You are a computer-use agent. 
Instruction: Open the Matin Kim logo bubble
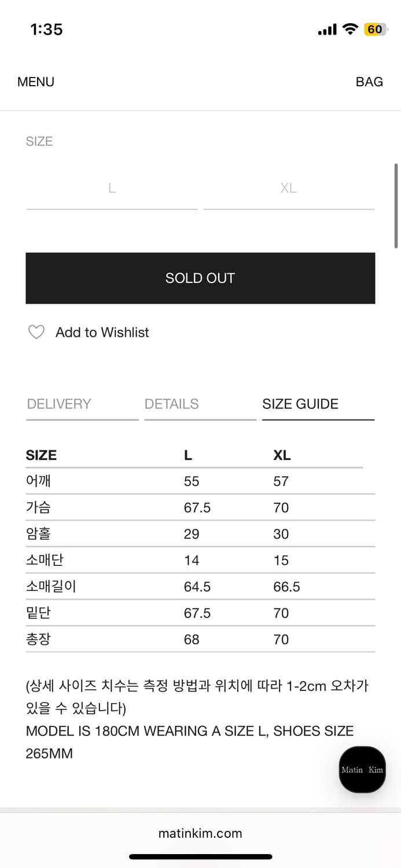362,770
